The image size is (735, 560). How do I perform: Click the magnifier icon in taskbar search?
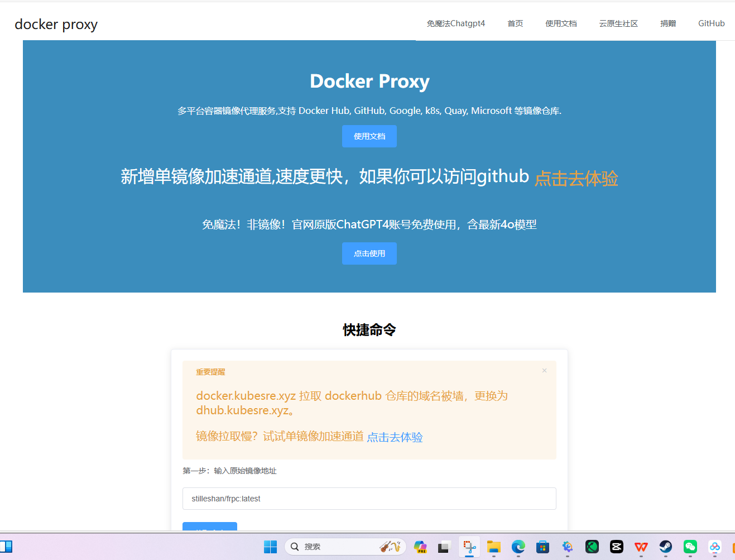[x=295, y=547]
